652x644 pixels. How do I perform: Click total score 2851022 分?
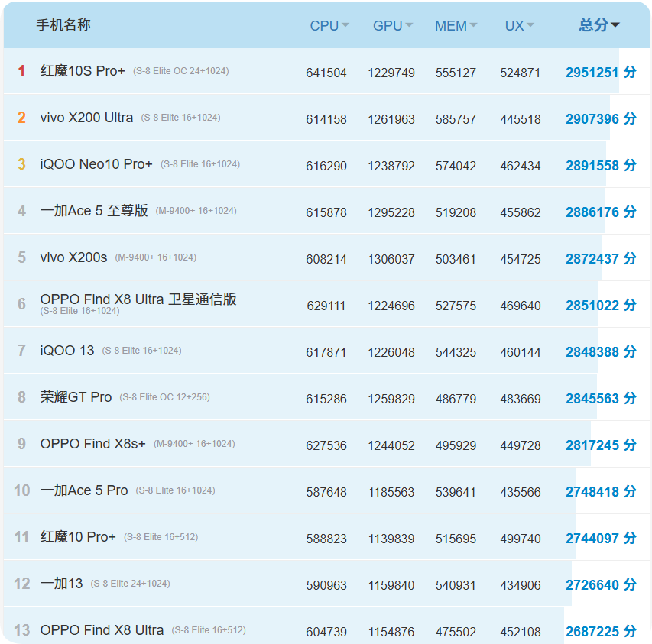(601, 306)
